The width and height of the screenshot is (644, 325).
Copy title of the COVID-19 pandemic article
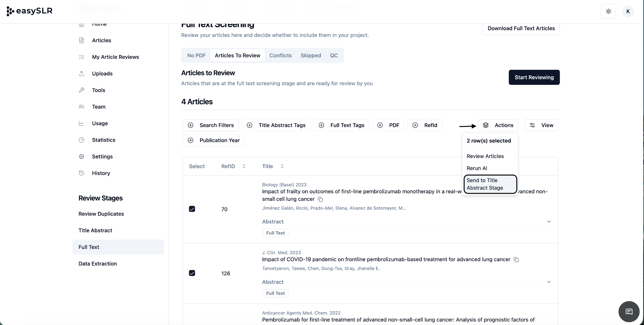click(516, 260)
